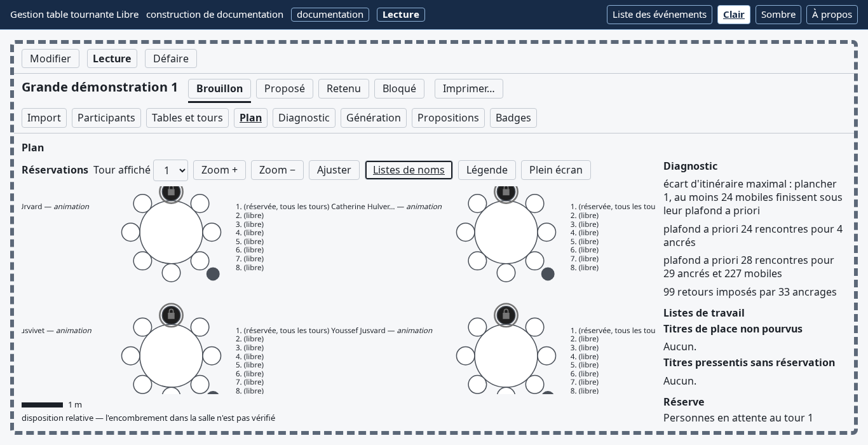Switch to the Tables et tours tab
The image size is (868, 445).
[187, 118]
